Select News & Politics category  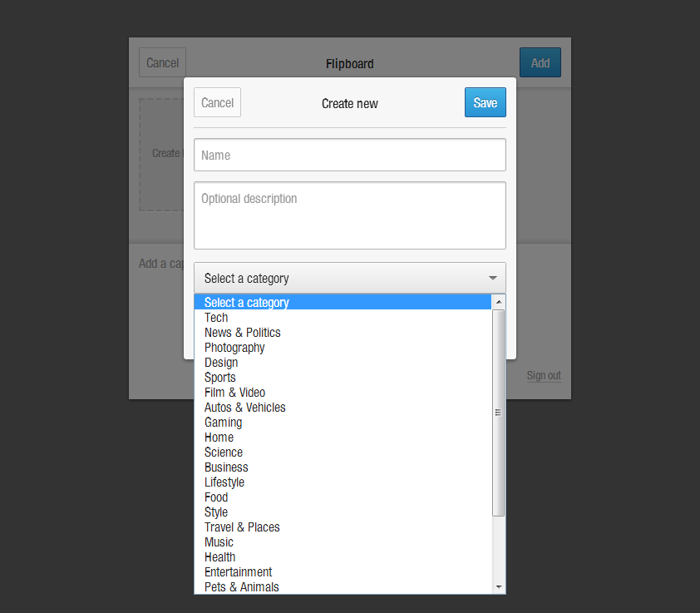coord(343,333)
